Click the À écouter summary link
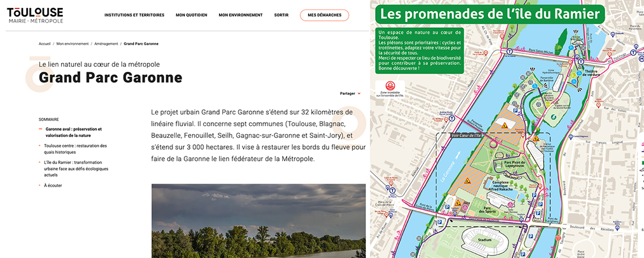Screen dimensions: 644x258 coord(53,186)
